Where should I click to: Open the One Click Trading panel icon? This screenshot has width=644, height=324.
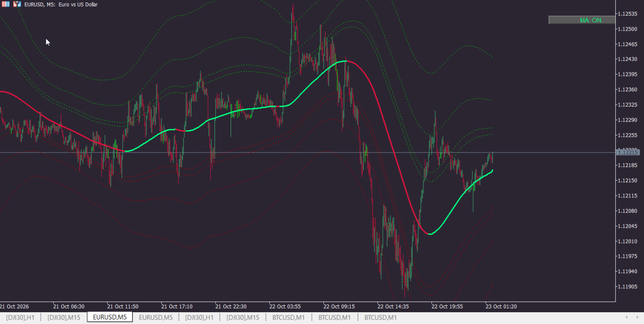click(x=17, y=4)
